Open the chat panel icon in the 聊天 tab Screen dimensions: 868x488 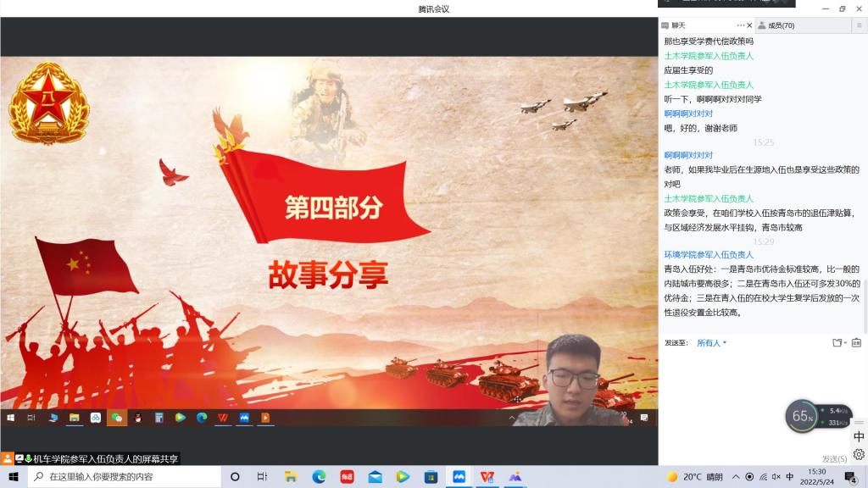coord(666,25)
